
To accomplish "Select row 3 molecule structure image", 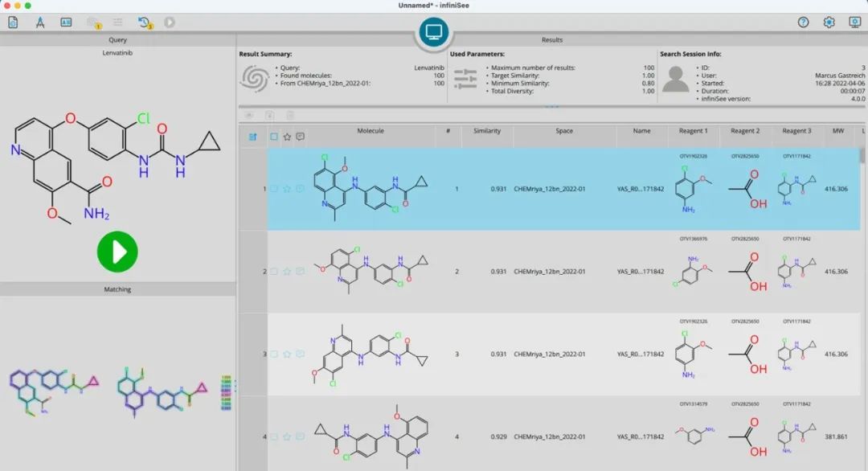I will coord(370,354).
